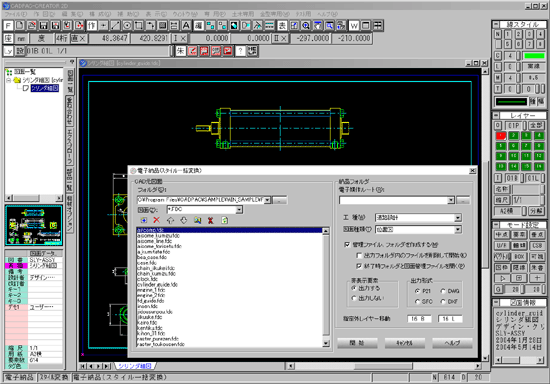Select the '出力する' radio button
This screenshot has width=550, height=384.
click(x=354, y=288)
